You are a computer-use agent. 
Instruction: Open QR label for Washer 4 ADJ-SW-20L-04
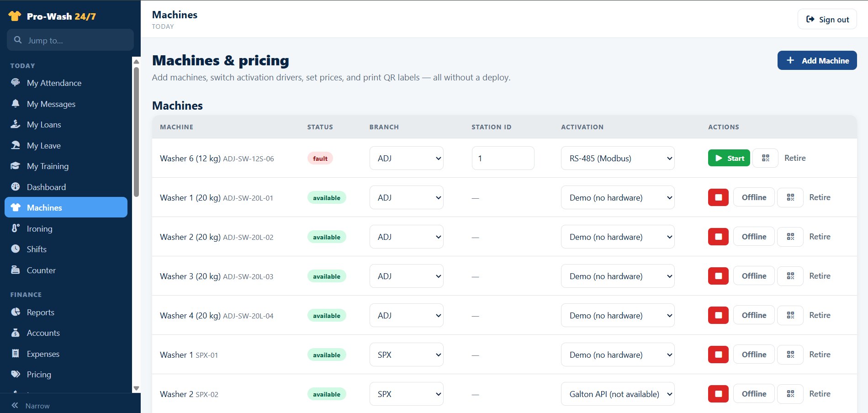tap(790, 315)
